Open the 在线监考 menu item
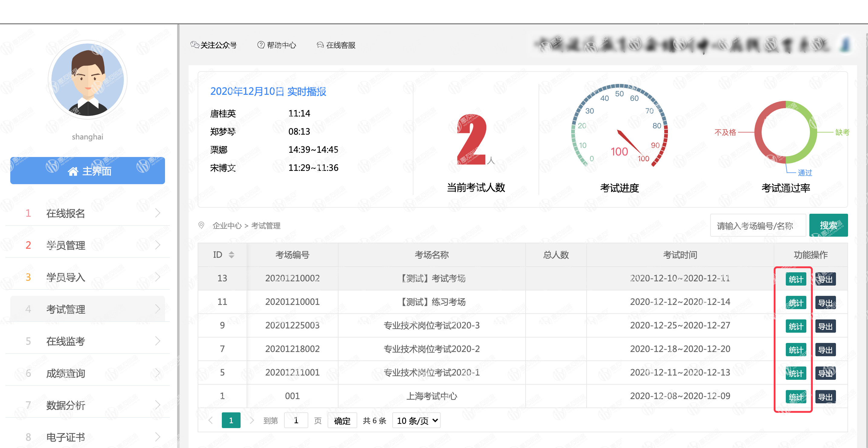This screenshot has height=448, width=868. click(x=66, y=341)
